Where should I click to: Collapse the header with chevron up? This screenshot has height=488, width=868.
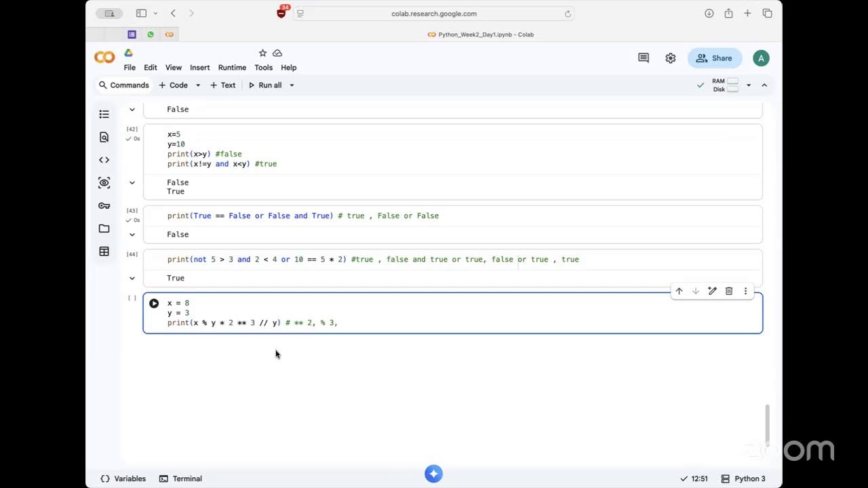(764, 85)
